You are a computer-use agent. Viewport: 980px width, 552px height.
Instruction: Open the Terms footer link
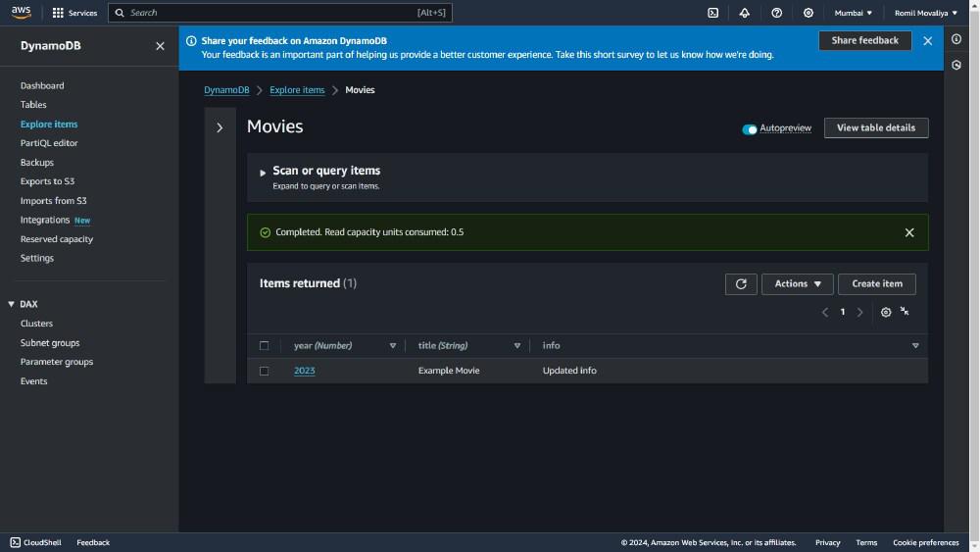click(x=866, y=542)
